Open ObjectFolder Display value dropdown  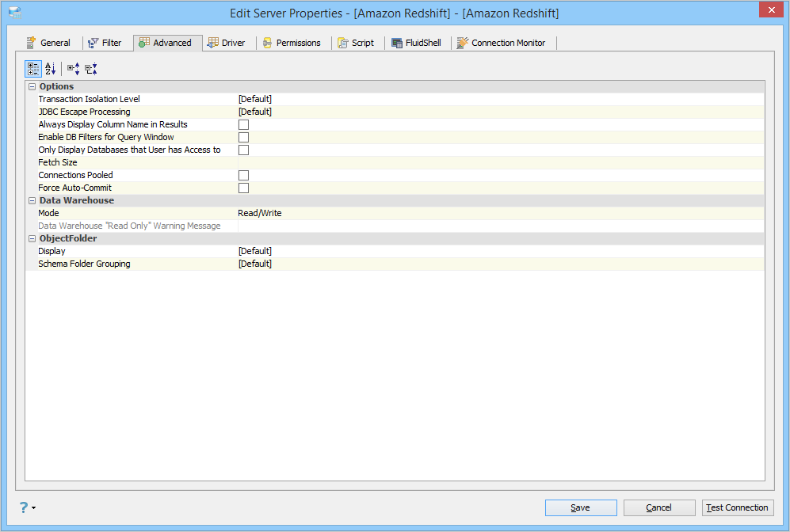tap(501, 251)
